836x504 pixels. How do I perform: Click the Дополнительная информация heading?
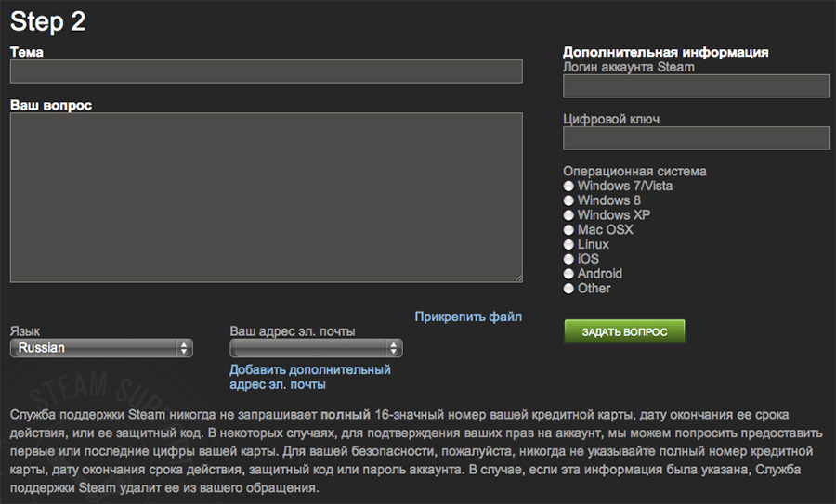665,52
